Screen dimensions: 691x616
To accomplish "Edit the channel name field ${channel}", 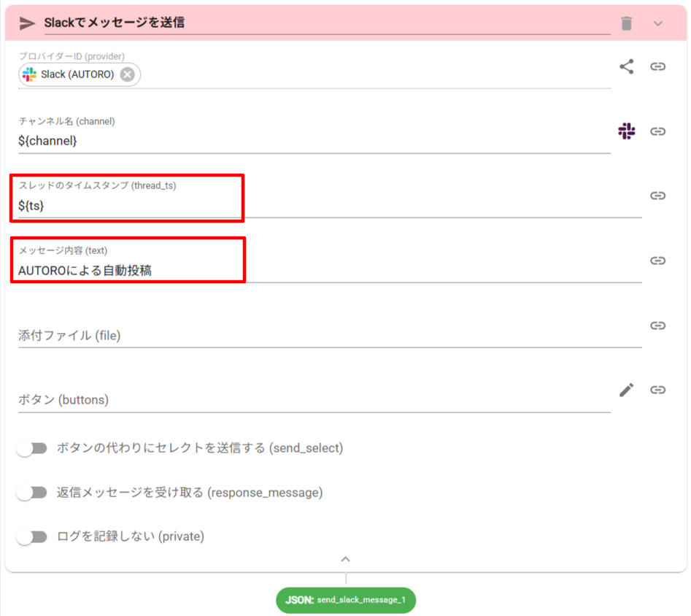I will [314, 141].
